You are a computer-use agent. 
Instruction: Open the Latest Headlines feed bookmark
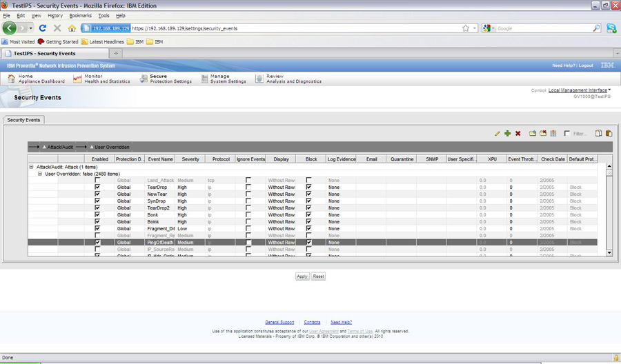point(103,41)
